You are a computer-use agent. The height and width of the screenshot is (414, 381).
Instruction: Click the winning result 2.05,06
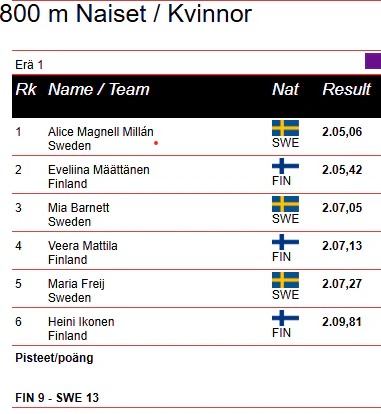(342, 132)
